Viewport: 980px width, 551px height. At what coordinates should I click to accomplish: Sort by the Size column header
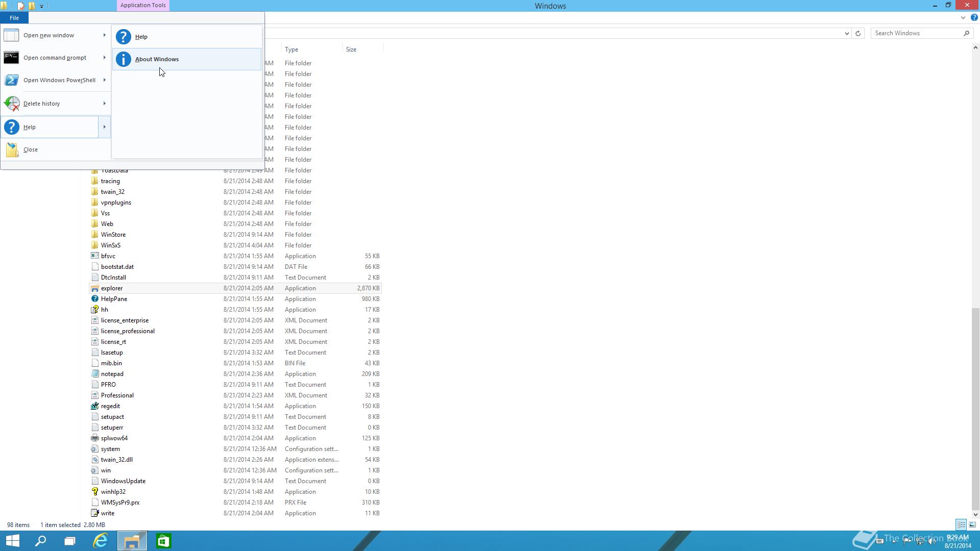tap(363, 49)
